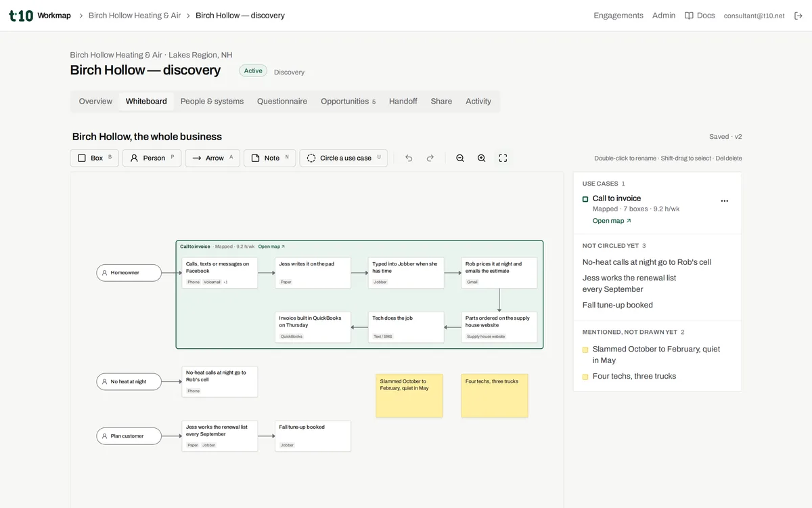
Task: Click the QuickBooks tag on invoice box
Action: pyautogui.click(x=292, y=337)
